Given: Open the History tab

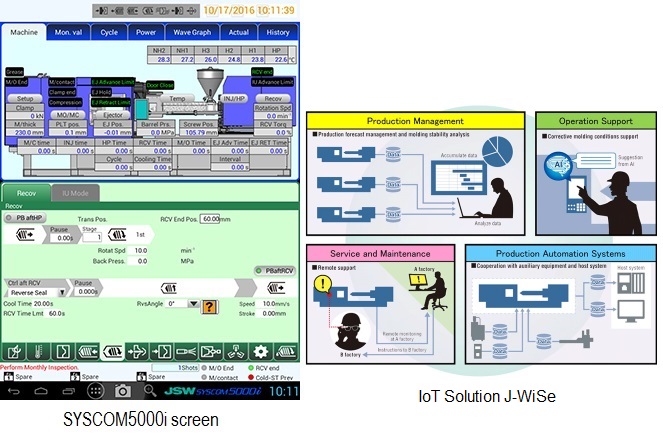Looking at the screenshot, I should [x=277, y=32].
